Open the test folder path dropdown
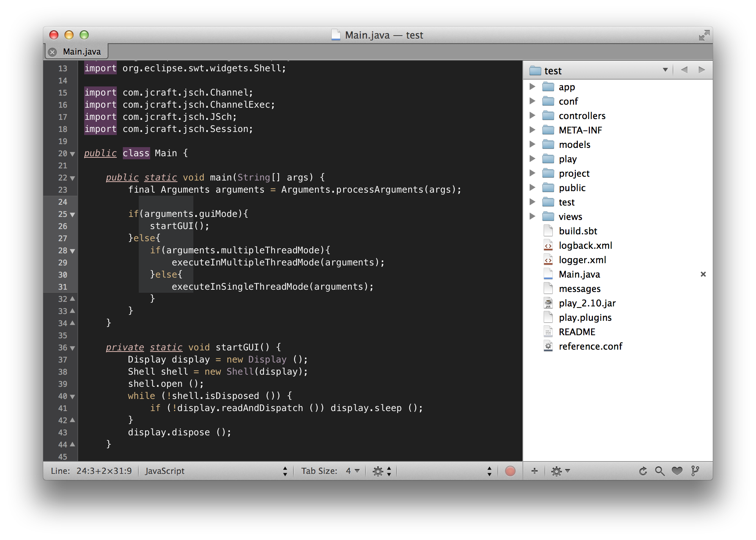 point(665,70)
